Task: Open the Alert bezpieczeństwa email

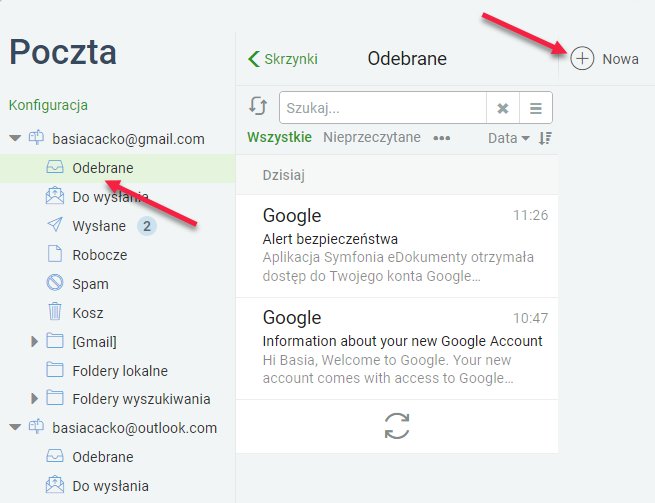Action: (x=397, y=246)
